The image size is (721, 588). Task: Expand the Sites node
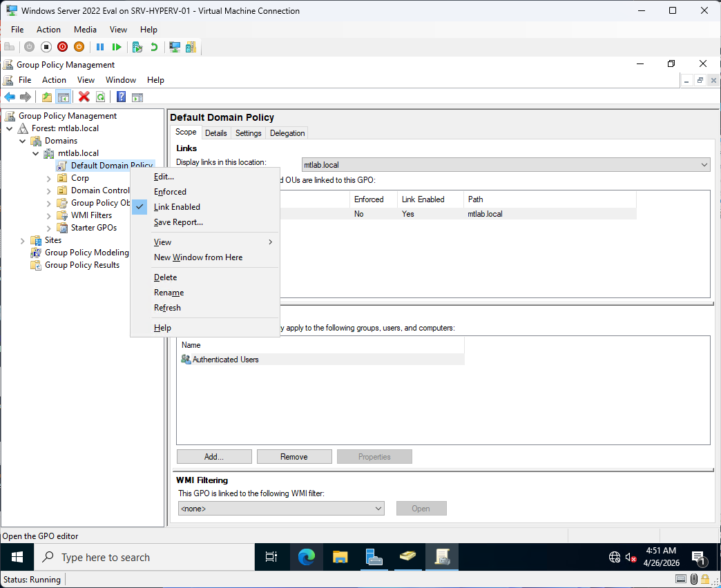click(22, 240)
